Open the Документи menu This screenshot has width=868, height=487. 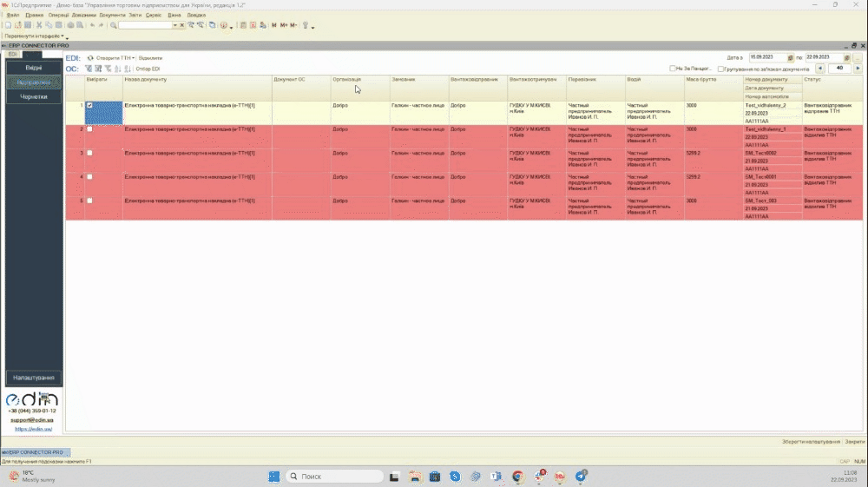click(112, 15)
